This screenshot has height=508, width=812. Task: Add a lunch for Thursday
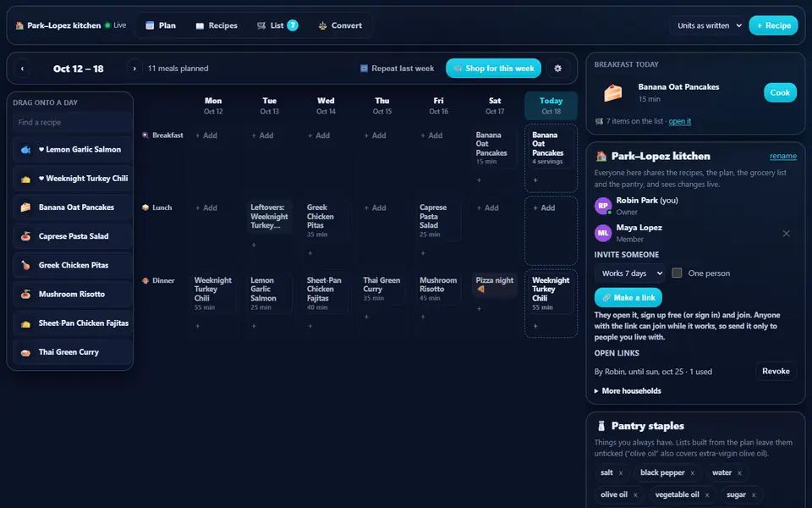tap(376, 208)
